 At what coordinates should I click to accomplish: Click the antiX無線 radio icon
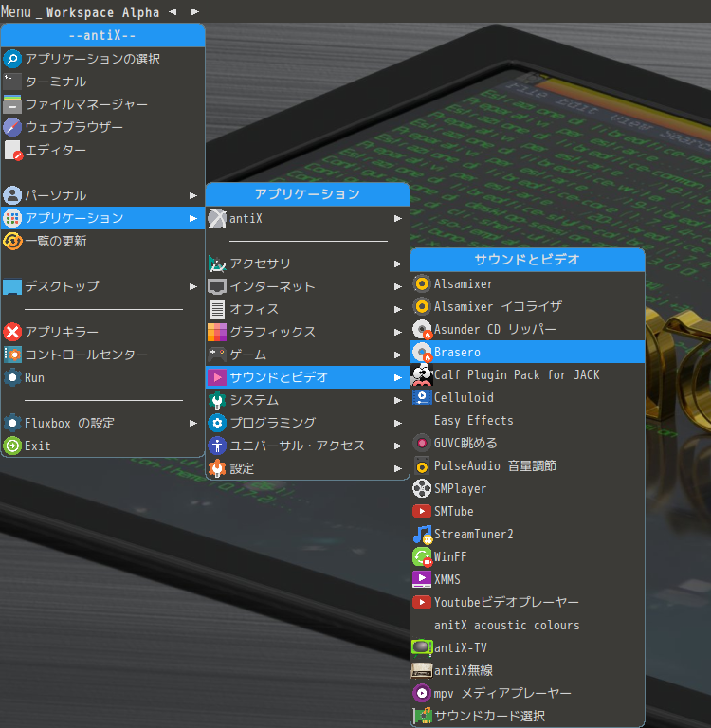click(422, 670)
